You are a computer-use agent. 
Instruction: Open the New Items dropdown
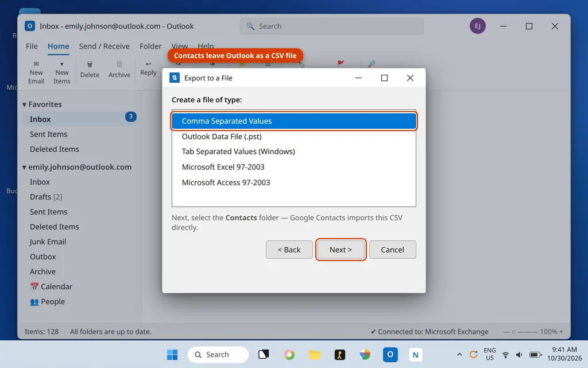pos(61,72)
